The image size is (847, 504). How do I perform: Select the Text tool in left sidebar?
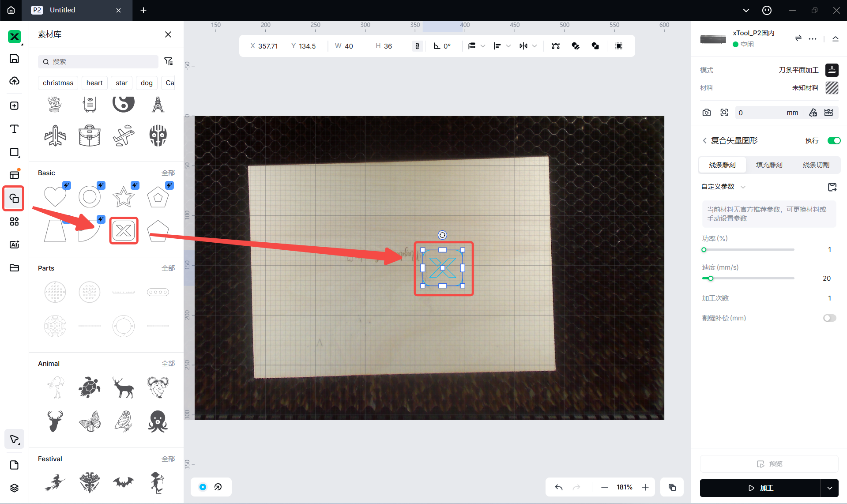14,129
